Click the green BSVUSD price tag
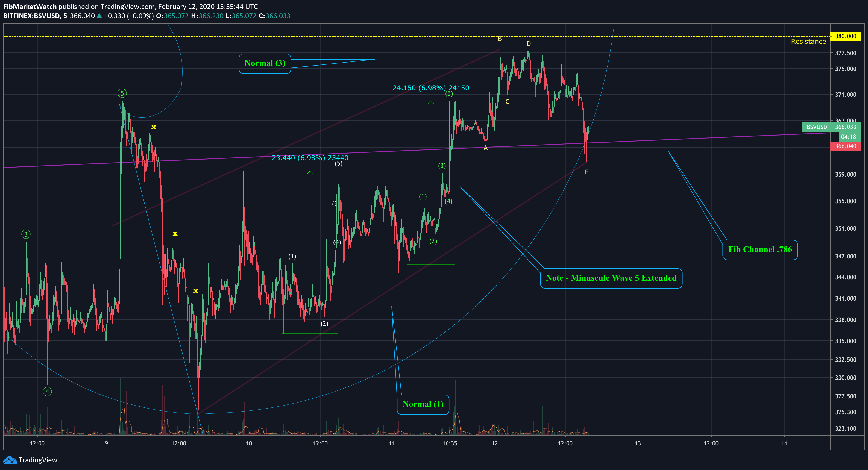The image size is (868, 470). point(816,127)
